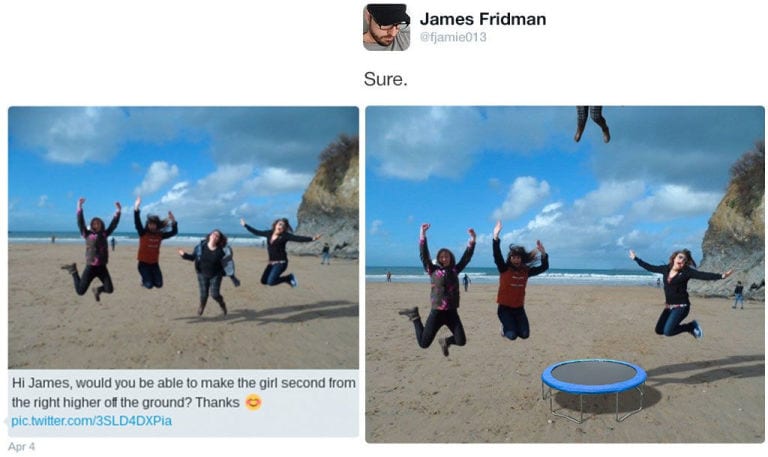Click far-left jumping girl in original photo
Image resolution: width=768 pixels, height=457 pixels.
pyautogui.click(x=94, y=250)
